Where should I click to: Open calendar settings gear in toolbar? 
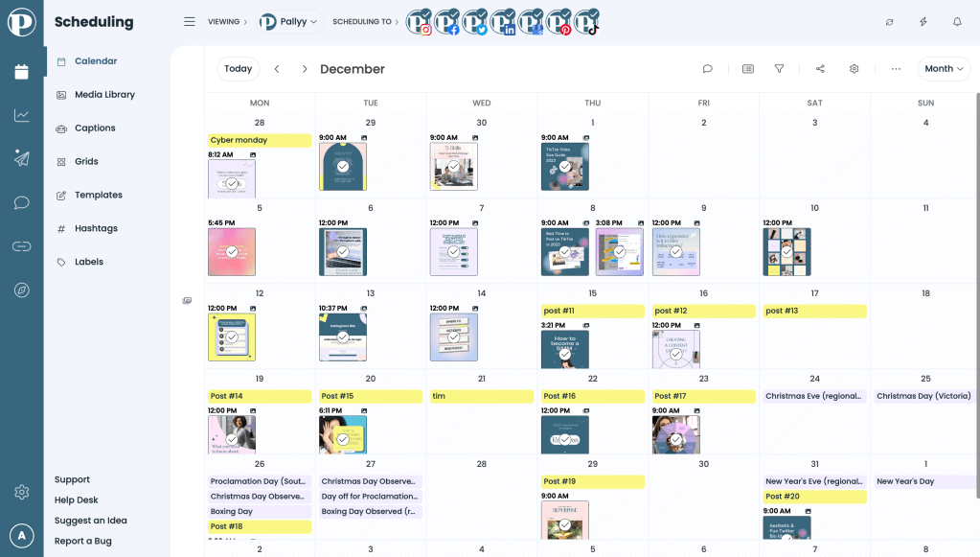click(x=854, y=69)
